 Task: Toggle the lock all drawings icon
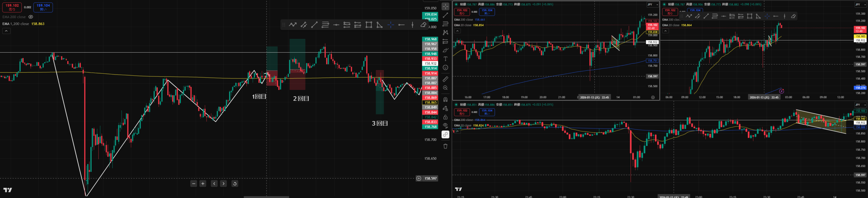(x=446, y=117)
